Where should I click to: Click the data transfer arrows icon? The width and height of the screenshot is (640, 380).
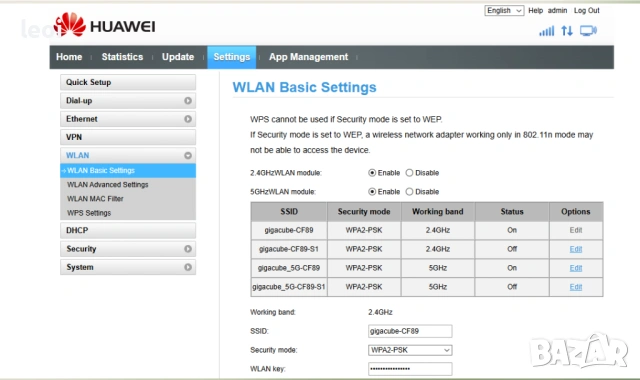tap(567, 31)
